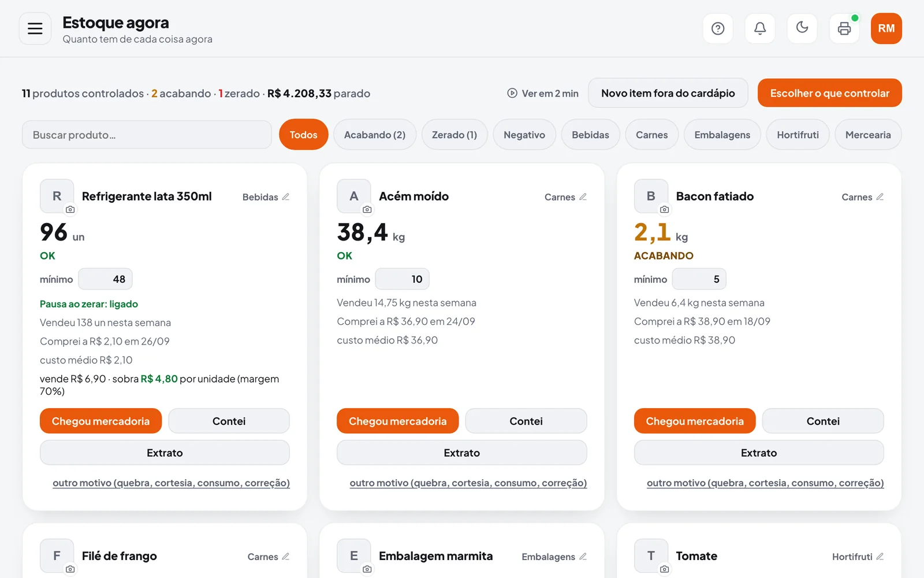Image resolution: width=924 pixels, height=578 pixels.
Task: Edit mínimo field 10 on Acém moído
Action: [402, 279]
